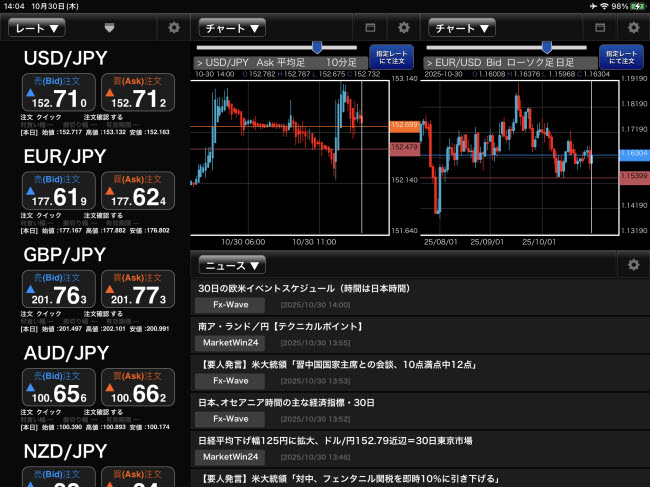Image resolution: width=650 pixels, height=487 pixels.
Task: Tap NZD/JPY 買(Ask)注文 button
Action: 138,477
